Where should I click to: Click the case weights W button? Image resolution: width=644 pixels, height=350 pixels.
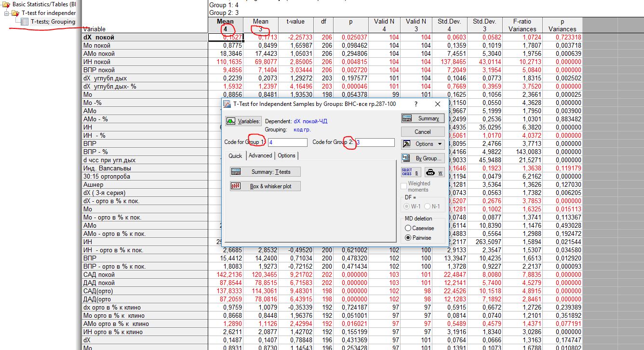pyautogui.click(x=434, y=172)
